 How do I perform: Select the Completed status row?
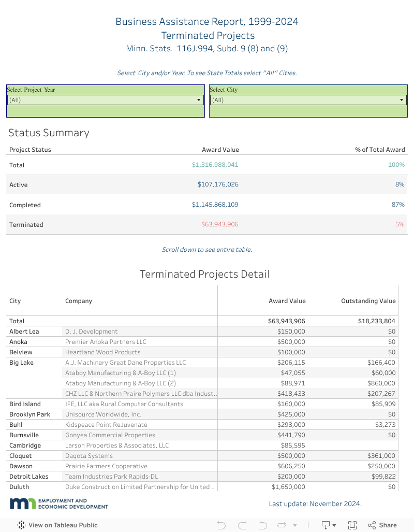25,205
